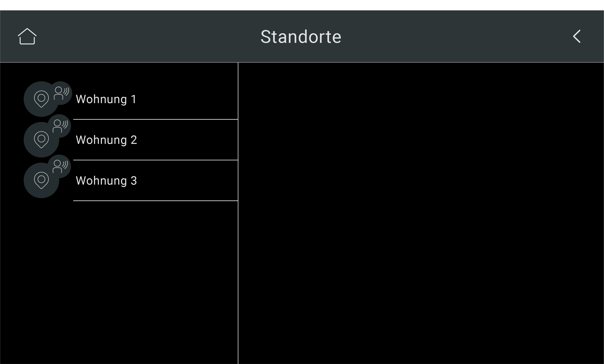Tap the location pin icon for Wohnung 3

coord(41,180)
